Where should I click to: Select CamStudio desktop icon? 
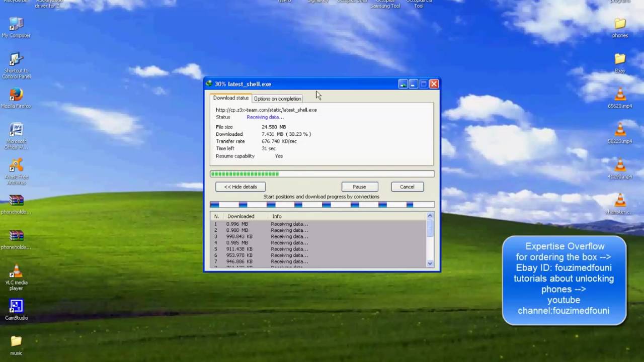tap(16, 309)
